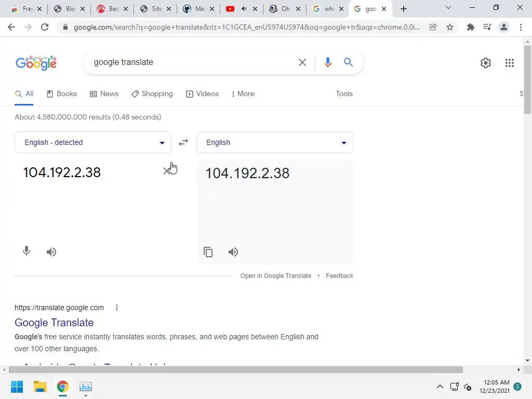532x399 pixels.
Task: Click the translate.google.com URL
Action: [59, 308]
